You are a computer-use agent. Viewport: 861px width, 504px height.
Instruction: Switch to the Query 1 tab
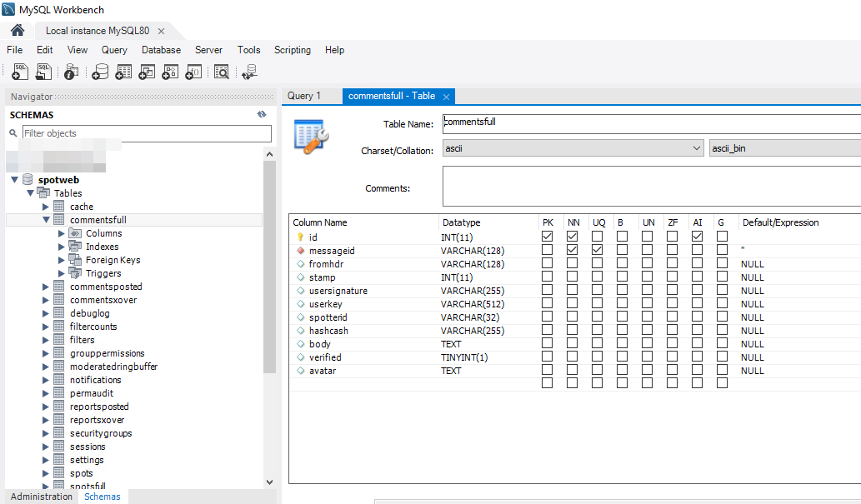[x=307, y=96]
